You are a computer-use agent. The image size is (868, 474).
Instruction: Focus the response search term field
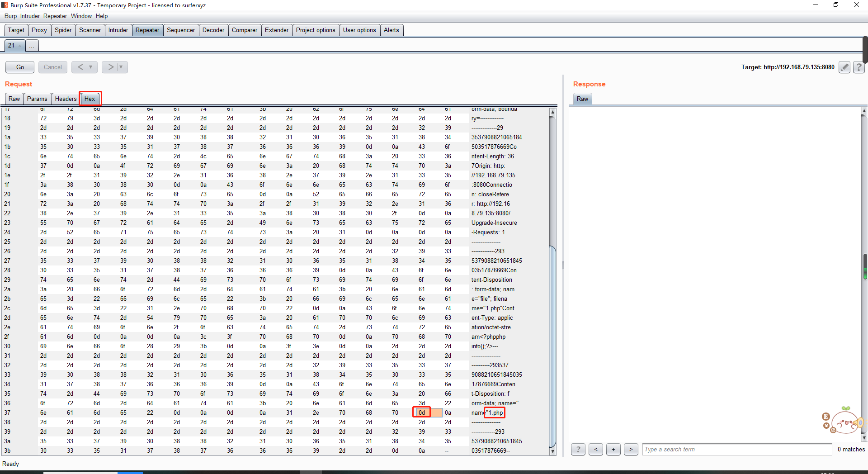point(737,449)
